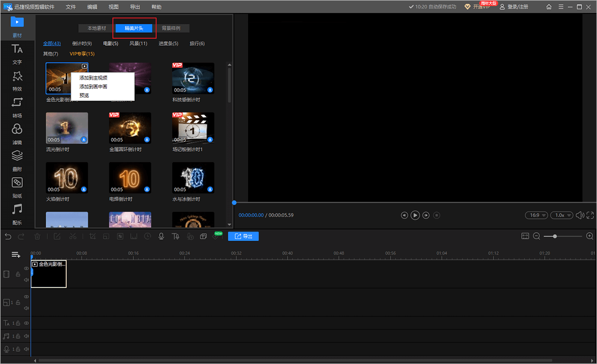Filter templates by 风景(11) category
The image size is (597, 364).
tap(138, 44)
